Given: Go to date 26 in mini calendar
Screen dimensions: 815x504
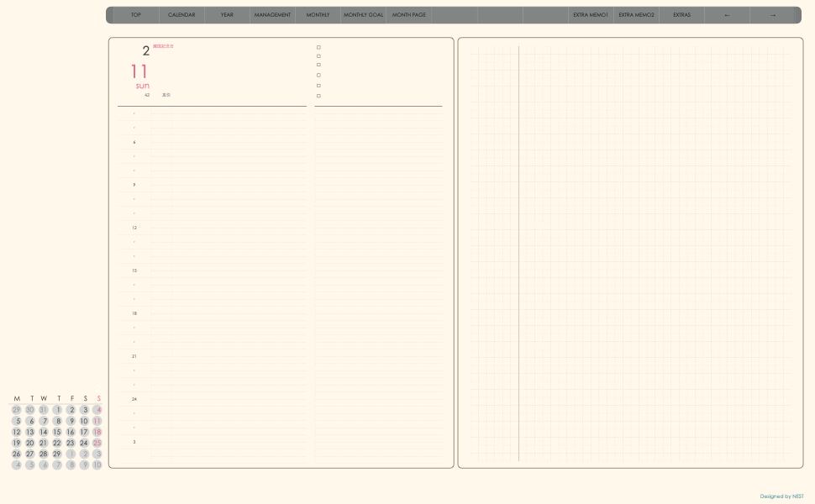Looking at the screenshot, I should tap(17, 454).
